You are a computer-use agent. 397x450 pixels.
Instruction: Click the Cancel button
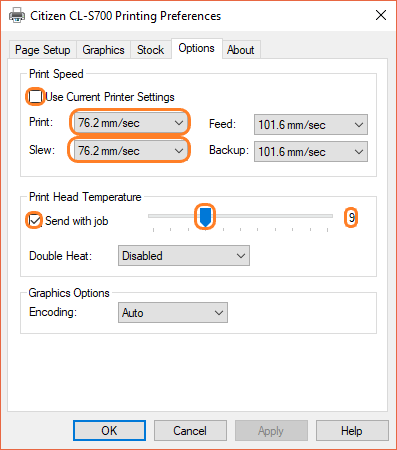[190, 431]
